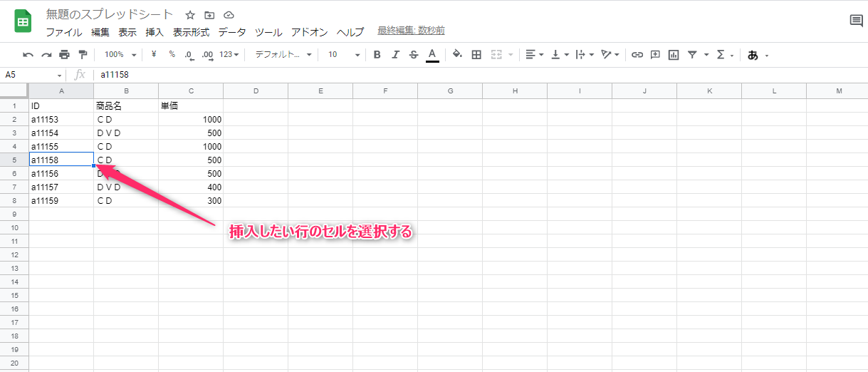Insert a chart

tap(674, 54)
